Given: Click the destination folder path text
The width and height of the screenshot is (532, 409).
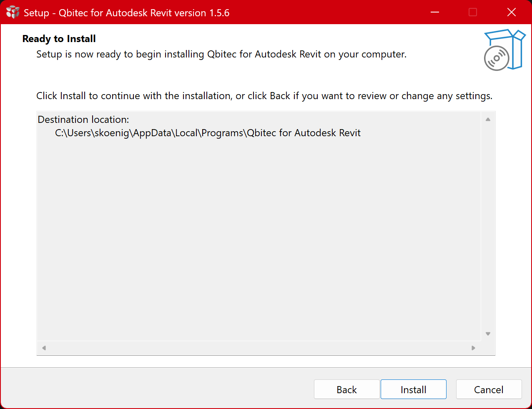Looking at the screenshot, I should [x=208, y=133].
